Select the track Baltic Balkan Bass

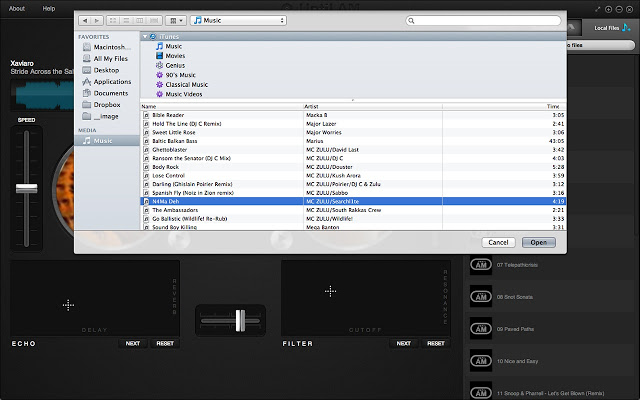coord(353,141)
